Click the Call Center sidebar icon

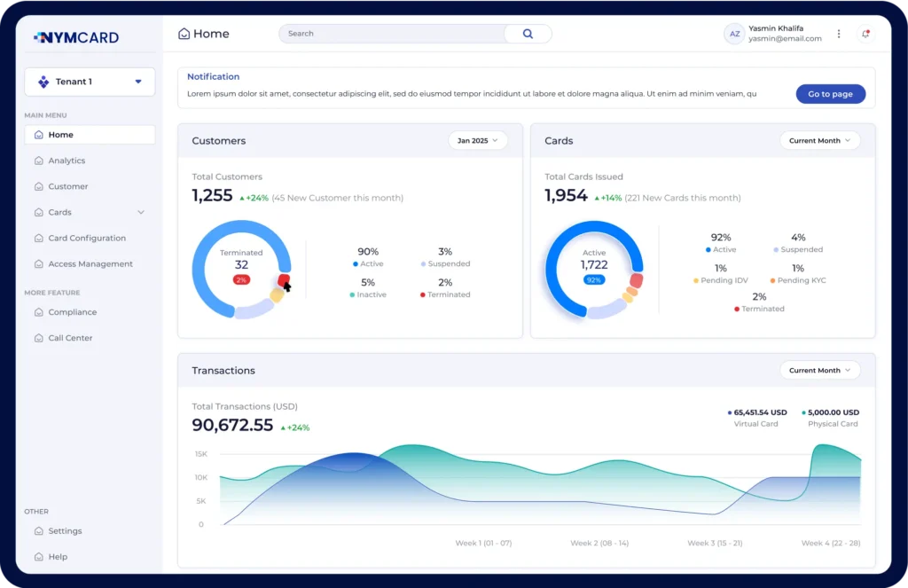(x=38, y=338)
